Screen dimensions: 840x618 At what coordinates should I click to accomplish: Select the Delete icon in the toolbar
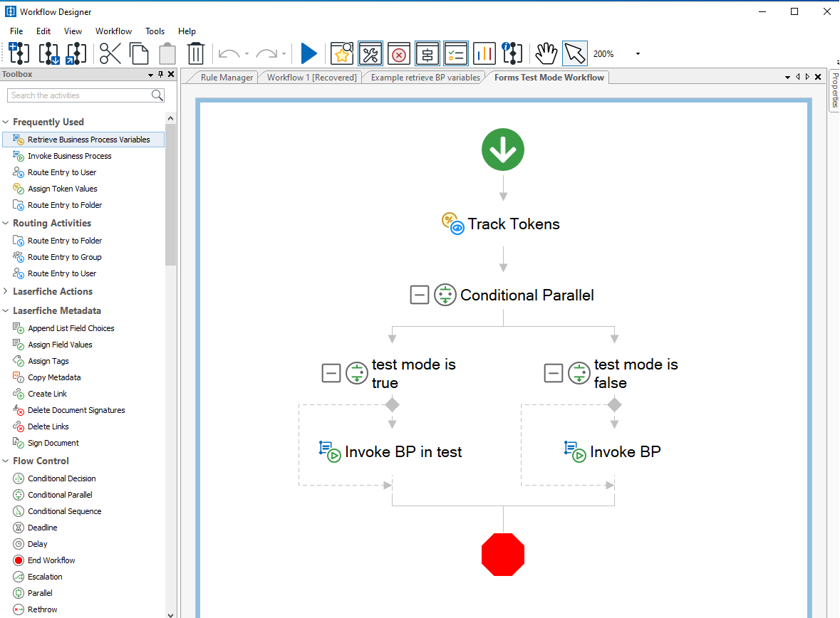point(195,53)
